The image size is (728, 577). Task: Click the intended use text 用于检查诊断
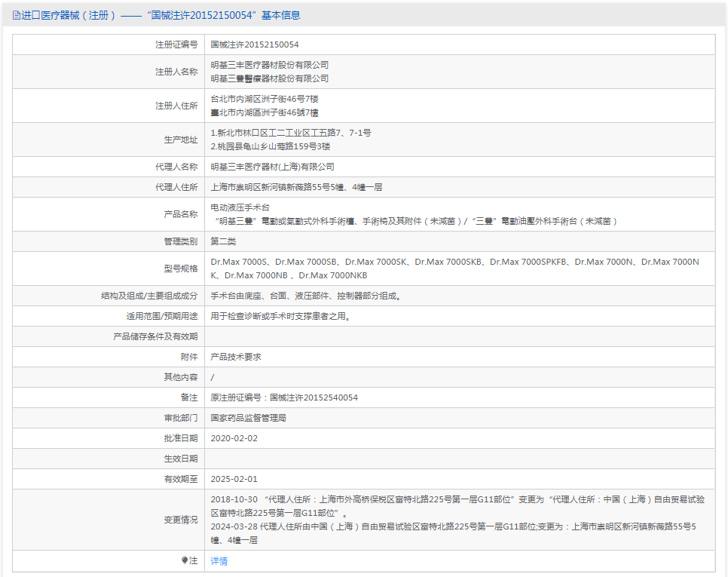point(280,316)
